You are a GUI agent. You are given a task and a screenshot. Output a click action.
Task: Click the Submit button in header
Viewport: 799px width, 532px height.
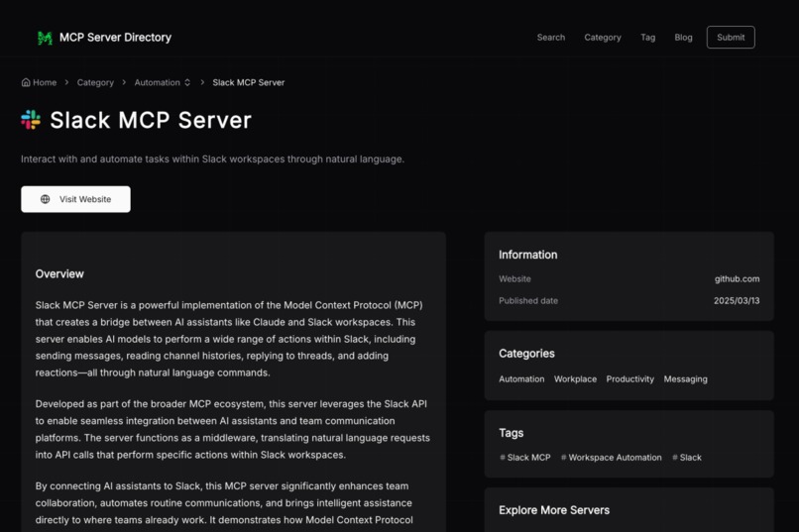click(731, 38)
